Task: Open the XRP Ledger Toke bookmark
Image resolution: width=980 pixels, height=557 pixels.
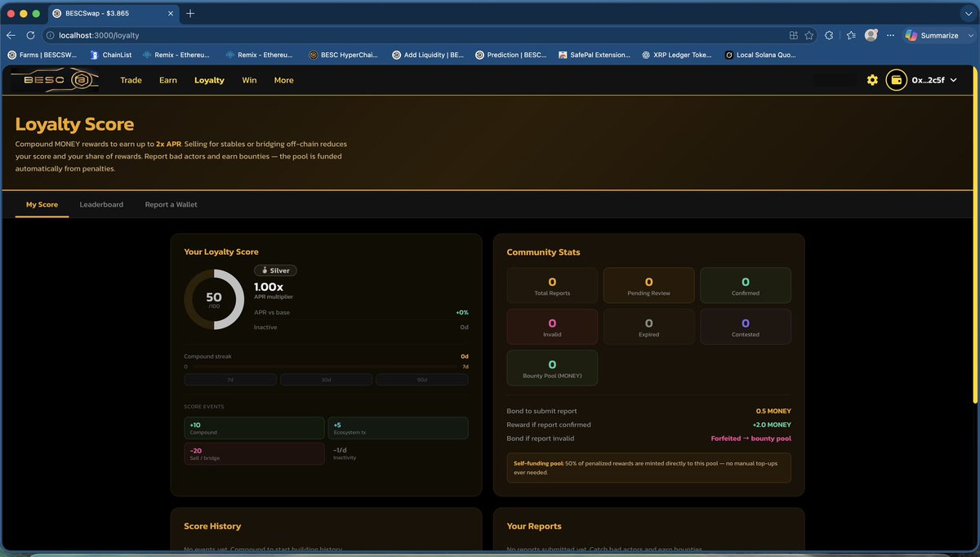Action: click(x=678, y=55)
